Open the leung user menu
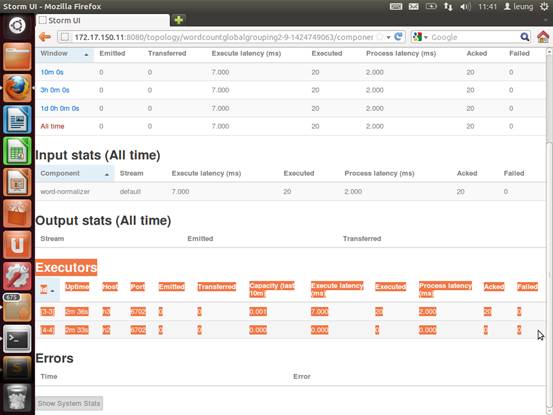Screen dimensions: 553x415 click(x=518, y=6)
